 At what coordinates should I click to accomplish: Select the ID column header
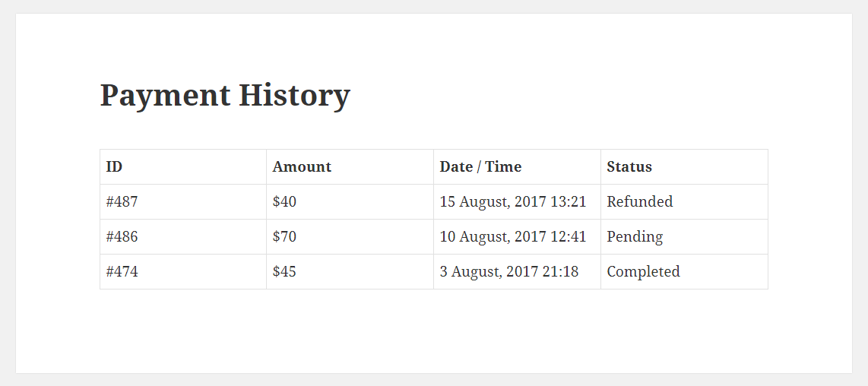[x=114, y=166]
